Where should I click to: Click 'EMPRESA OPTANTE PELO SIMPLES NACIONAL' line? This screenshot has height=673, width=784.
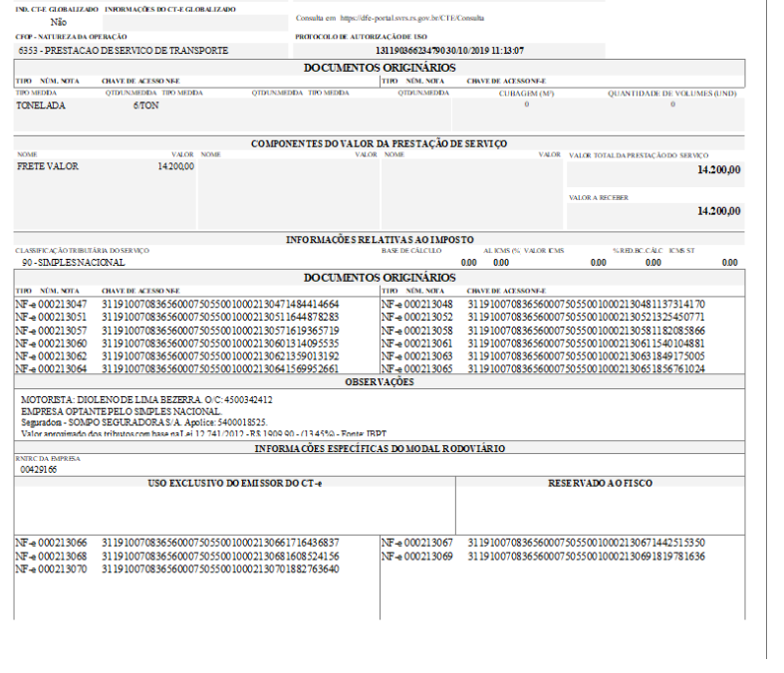click(x=122, y=412)
